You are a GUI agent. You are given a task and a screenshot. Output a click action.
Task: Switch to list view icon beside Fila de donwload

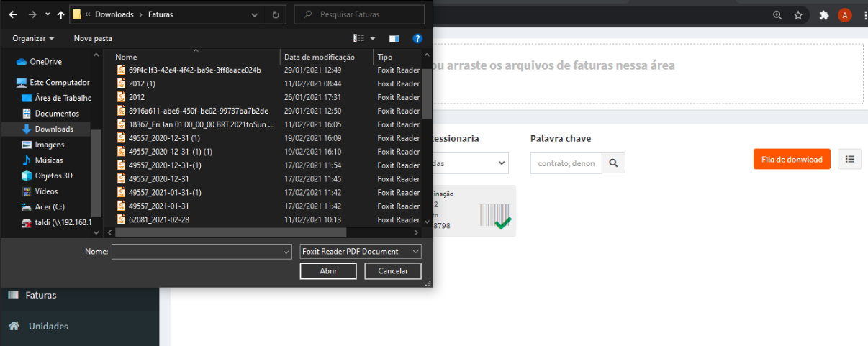pos(849,159)
